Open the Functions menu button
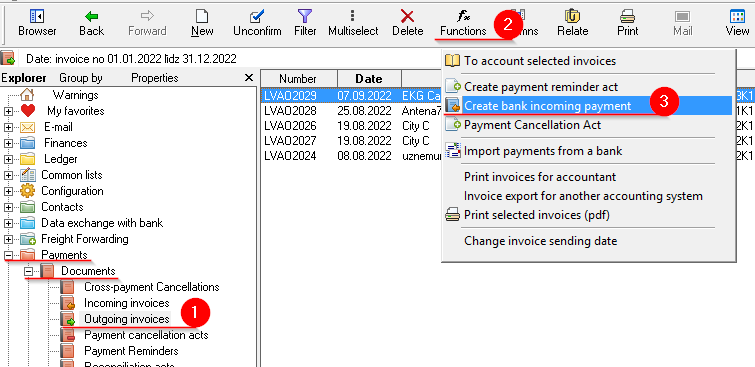Screen dimensions: 755x367 click(463, 23)
